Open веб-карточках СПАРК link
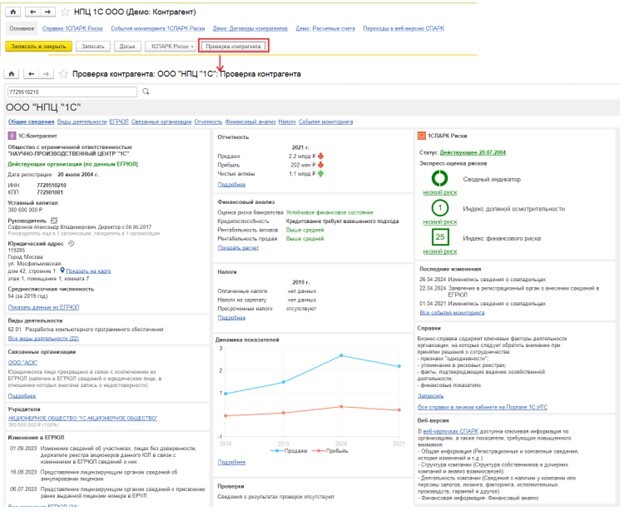624x512 pixels. pyautogui.click(x=450, y=431)
